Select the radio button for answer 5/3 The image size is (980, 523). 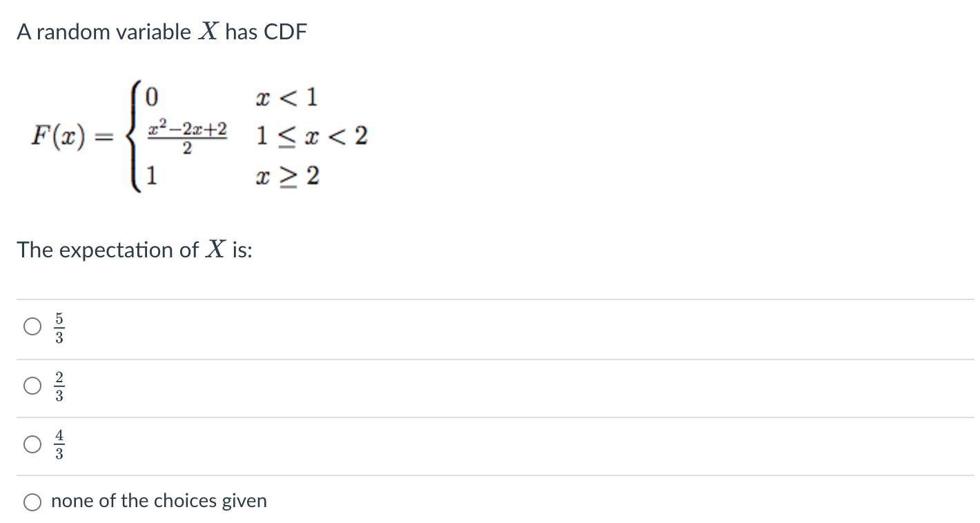32,327
